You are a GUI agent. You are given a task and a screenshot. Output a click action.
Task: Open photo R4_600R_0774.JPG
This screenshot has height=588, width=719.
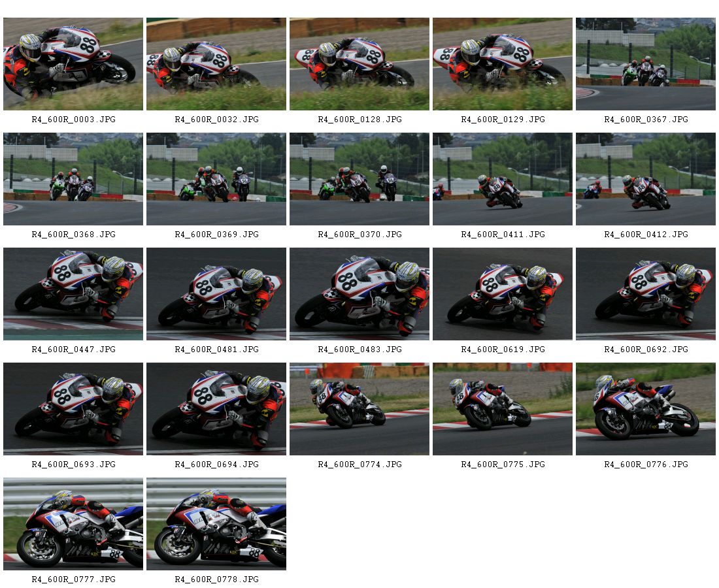pos(359,409)
